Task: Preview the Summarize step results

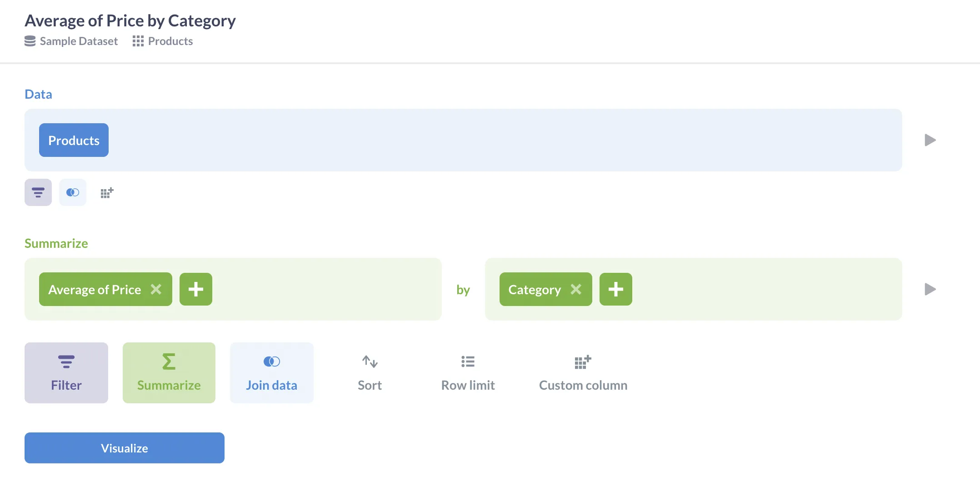Action: coord(930,289)
